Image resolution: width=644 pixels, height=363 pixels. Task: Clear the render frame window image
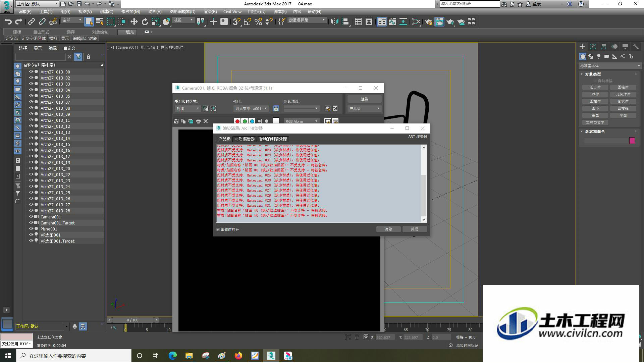click(x=206, y=121)
